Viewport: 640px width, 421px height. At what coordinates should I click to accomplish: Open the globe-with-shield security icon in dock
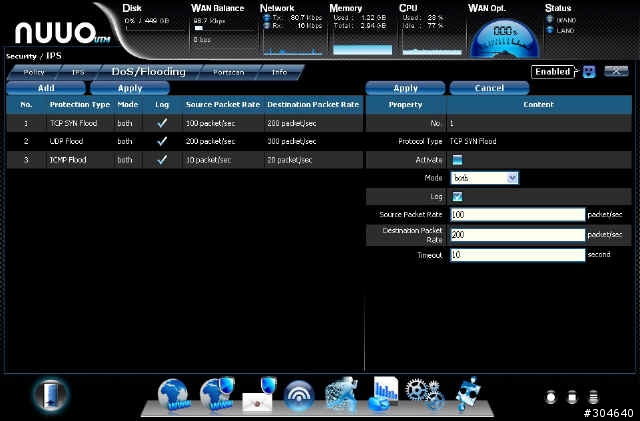coord(217,394)
